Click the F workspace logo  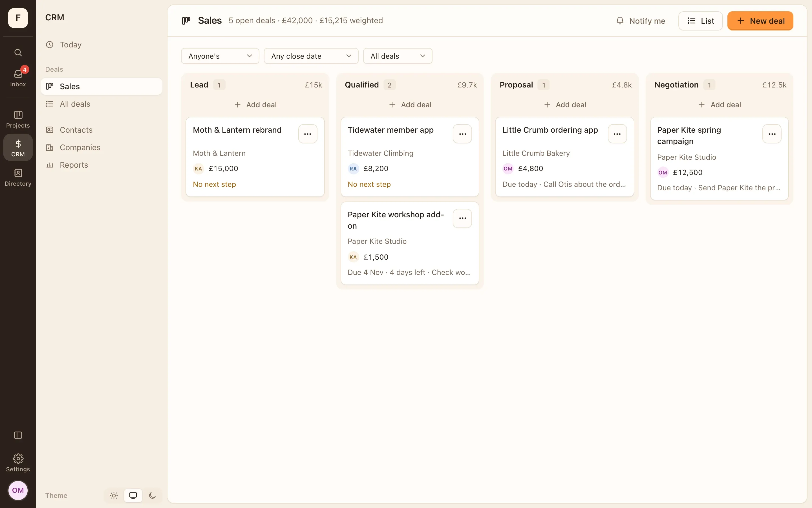(x=18, y=18)
